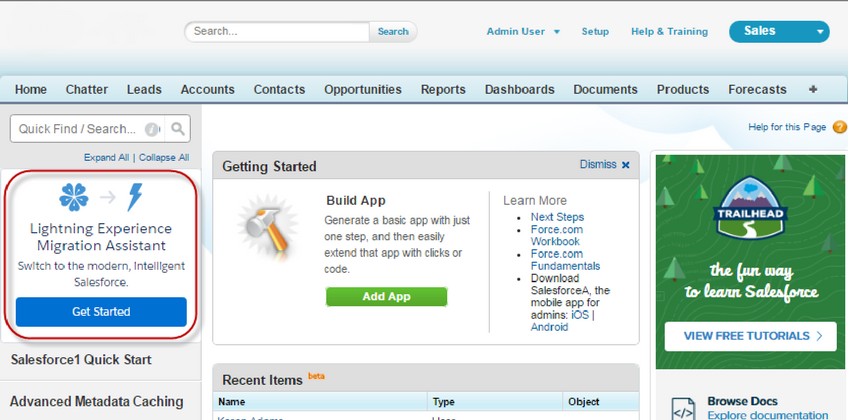This screenshot has width=848, height=420.
Task: Expand Salesforce1 Quick Start section
Action: (81, 360)
